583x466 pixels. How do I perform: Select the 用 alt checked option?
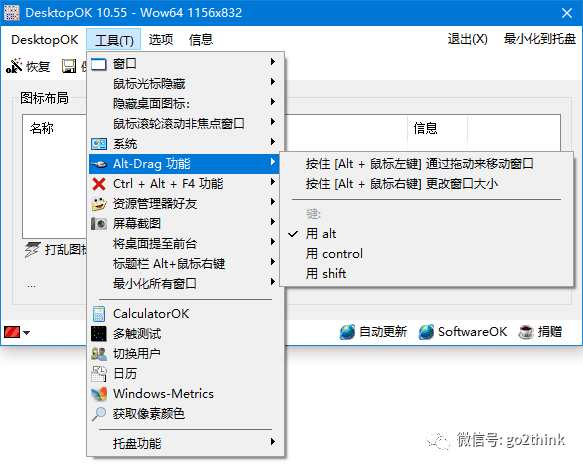[426, 234]
